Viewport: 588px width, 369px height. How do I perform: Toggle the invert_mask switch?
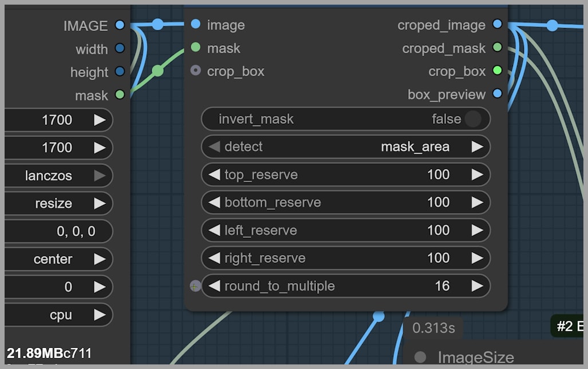pos(472,119)
